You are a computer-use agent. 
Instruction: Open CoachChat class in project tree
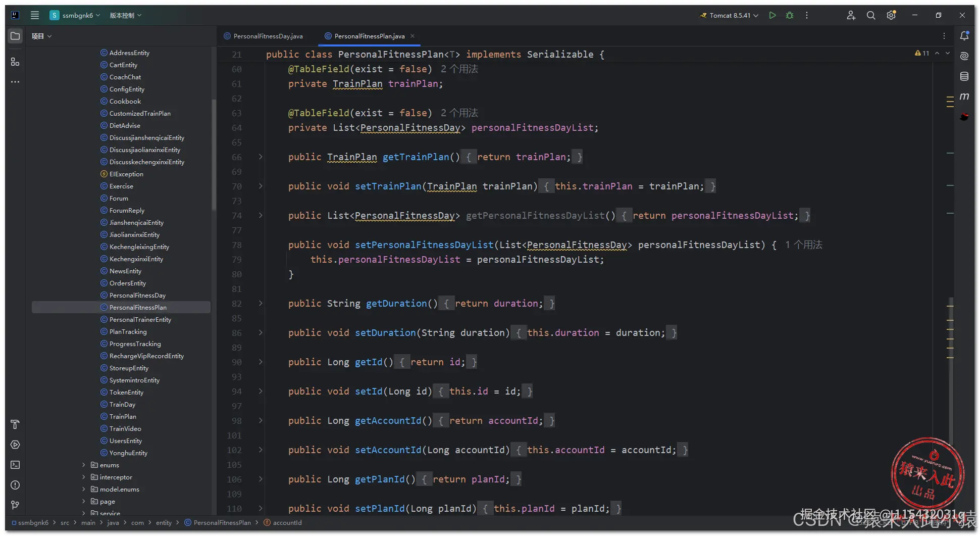(x=125, y=77)
